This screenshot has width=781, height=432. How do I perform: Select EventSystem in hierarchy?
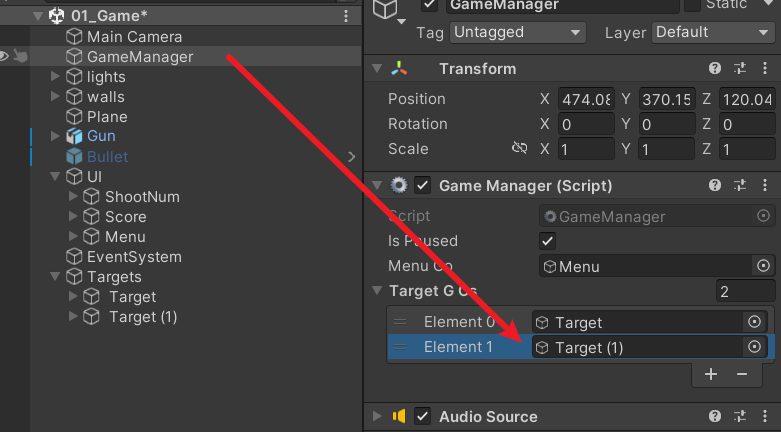(134, 257)
